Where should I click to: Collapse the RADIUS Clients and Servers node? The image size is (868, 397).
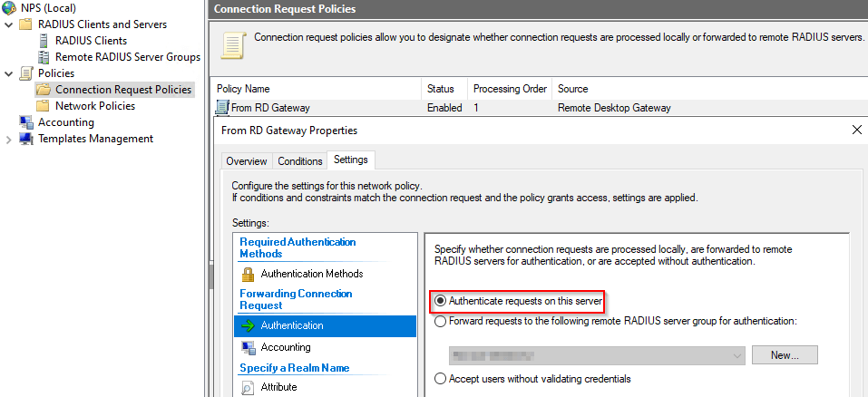click(x=9, y=24)
